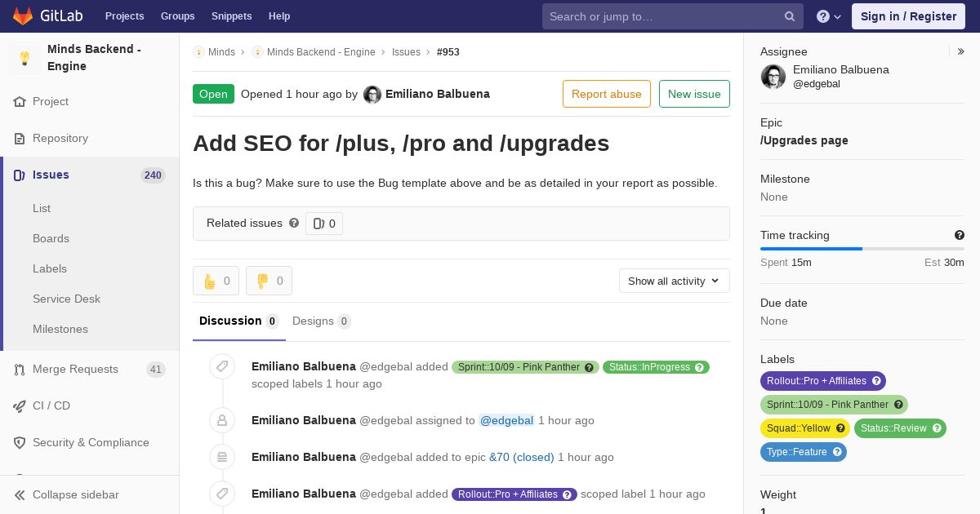Open Minds breadcrumb link
The image size is (980, 514).
point(221,52)
